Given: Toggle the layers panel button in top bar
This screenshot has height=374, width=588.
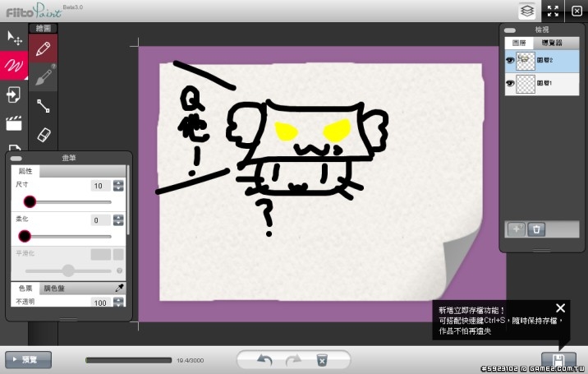Looking at the screenshot, I should click(x=527, y=11).
